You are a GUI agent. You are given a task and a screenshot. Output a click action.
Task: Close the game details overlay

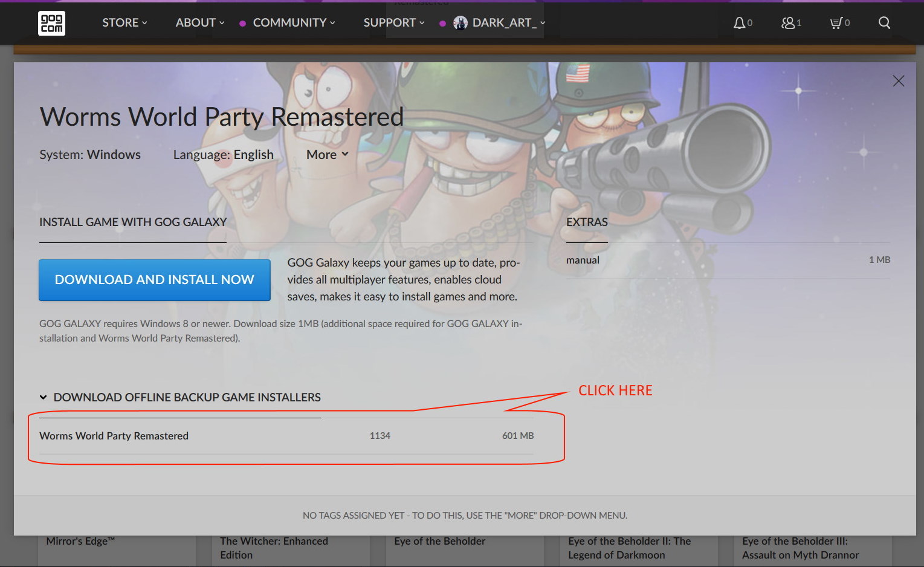pos(899,81)
